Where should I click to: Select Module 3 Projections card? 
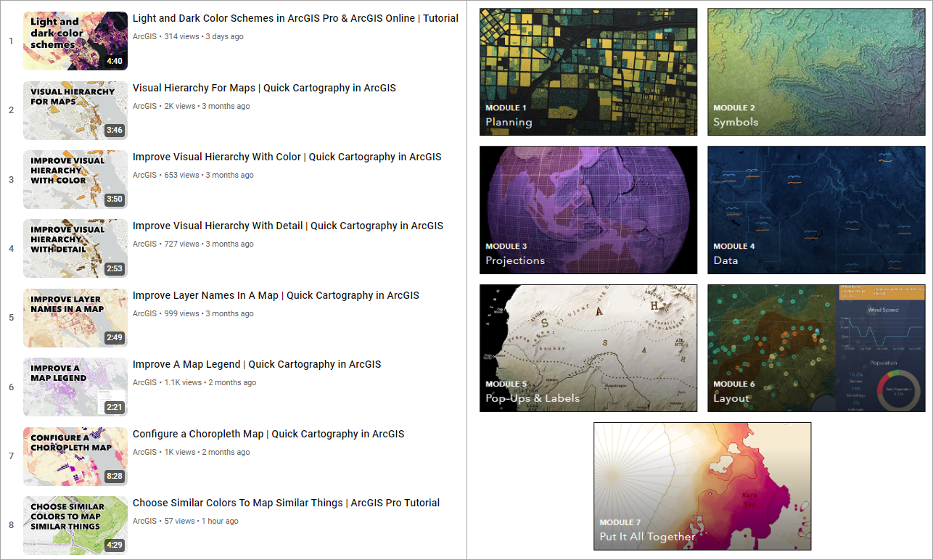pos(588,210)
